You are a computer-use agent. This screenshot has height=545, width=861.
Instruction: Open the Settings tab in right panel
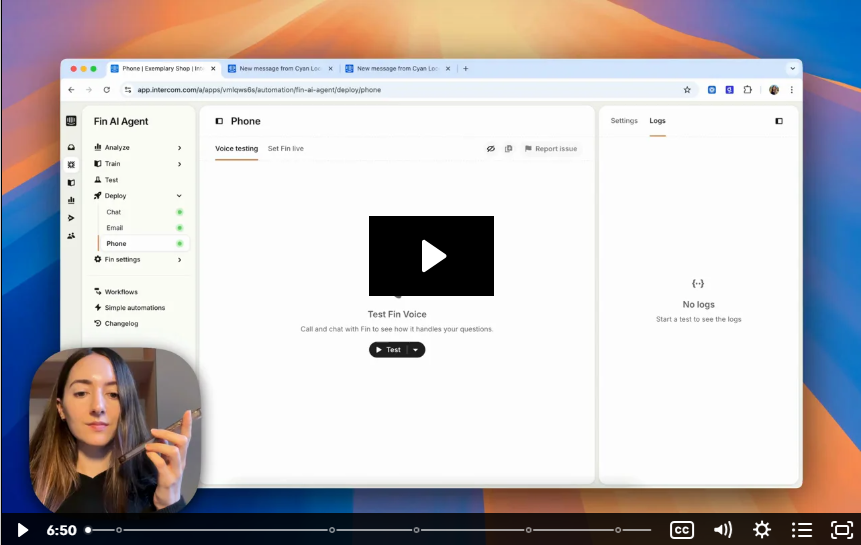(x=624, y=121)
